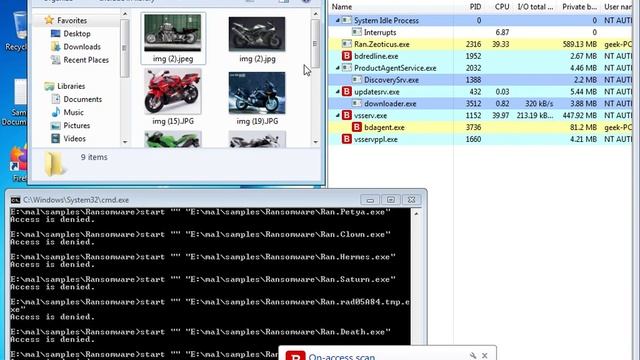Image resolution: width=640 pixels, height=360 pixels.
Task: Click navigation pane scroll up arrow
Action: pyautogui.click(x=125, y=14)
